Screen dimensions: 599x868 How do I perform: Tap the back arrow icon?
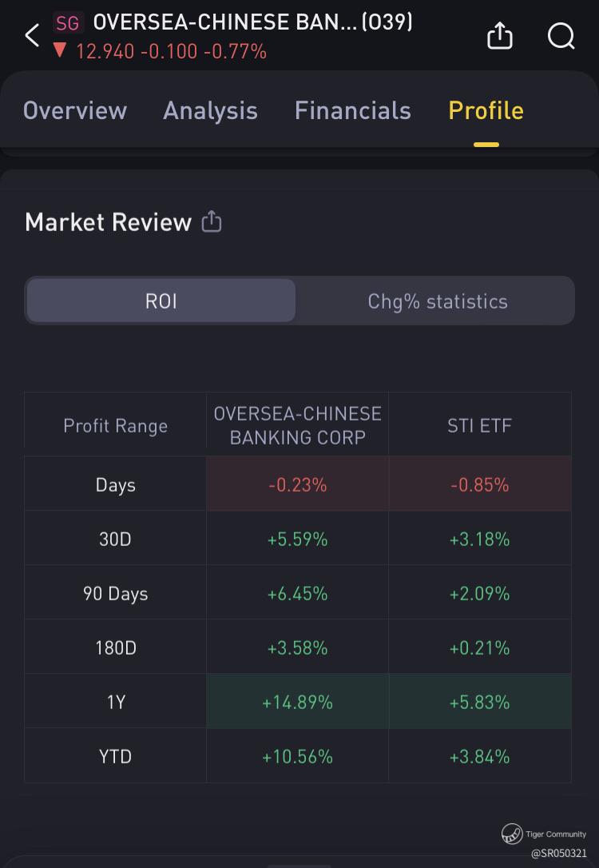(x=32, y=35)
